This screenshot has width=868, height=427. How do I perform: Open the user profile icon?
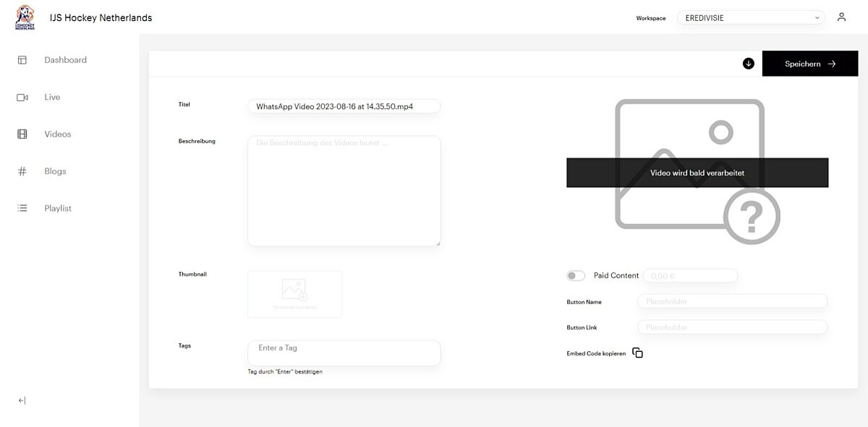841,17
